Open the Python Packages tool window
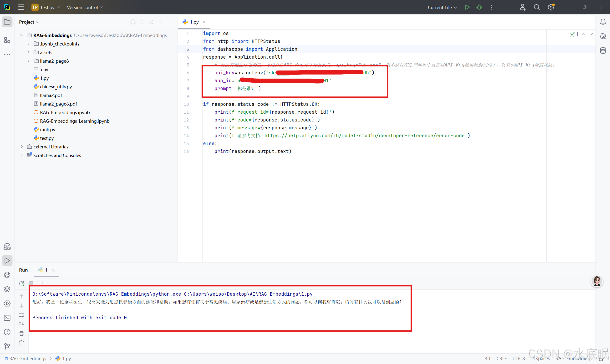This screenshot has height=364, width=610. pos(7,289)
